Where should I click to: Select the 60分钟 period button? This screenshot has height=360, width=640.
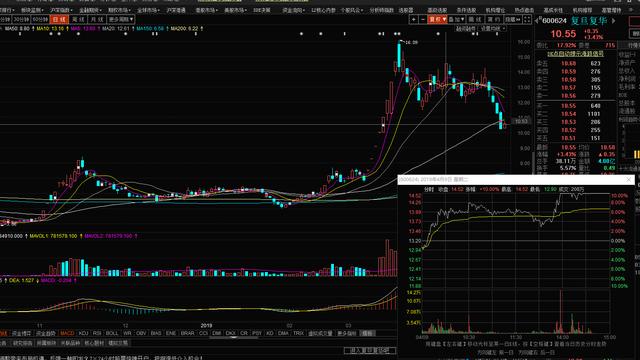click(40, 19)
